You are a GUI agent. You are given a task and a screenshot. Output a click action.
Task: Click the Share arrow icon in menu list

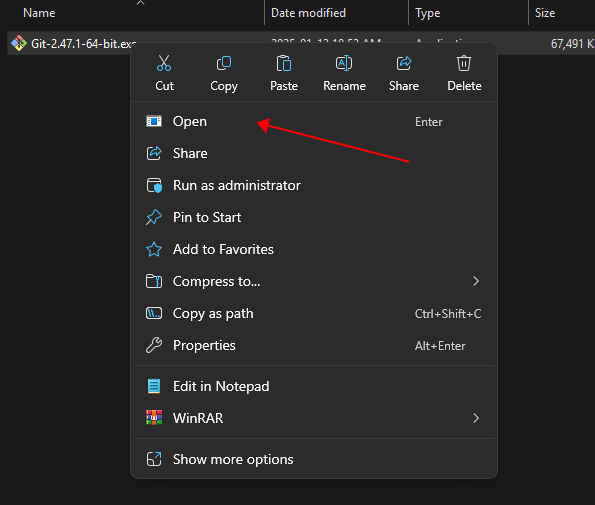click(154, 153)
